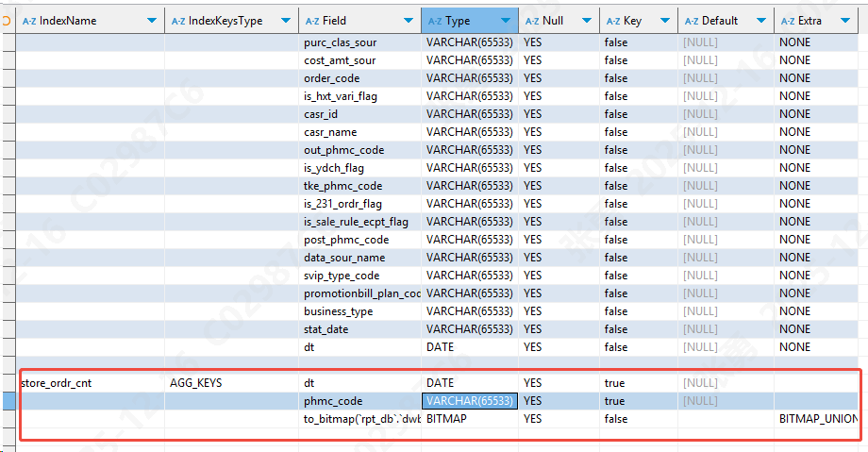868x452 pixels.
Task: Click the true Key value for phmc_code
Action: point(639,401)
